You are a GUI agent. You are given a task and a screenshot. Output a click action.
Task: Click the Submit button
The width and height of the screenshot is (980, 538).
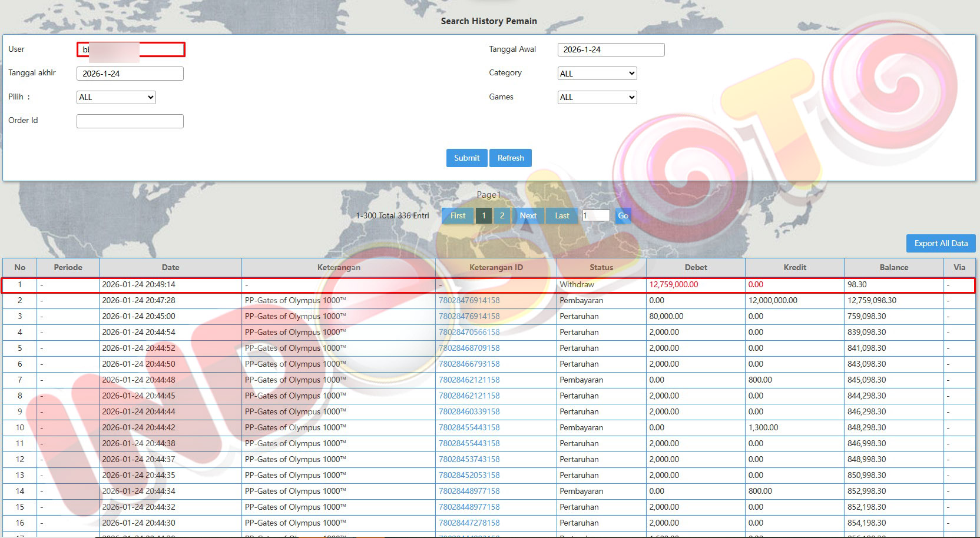466,158
